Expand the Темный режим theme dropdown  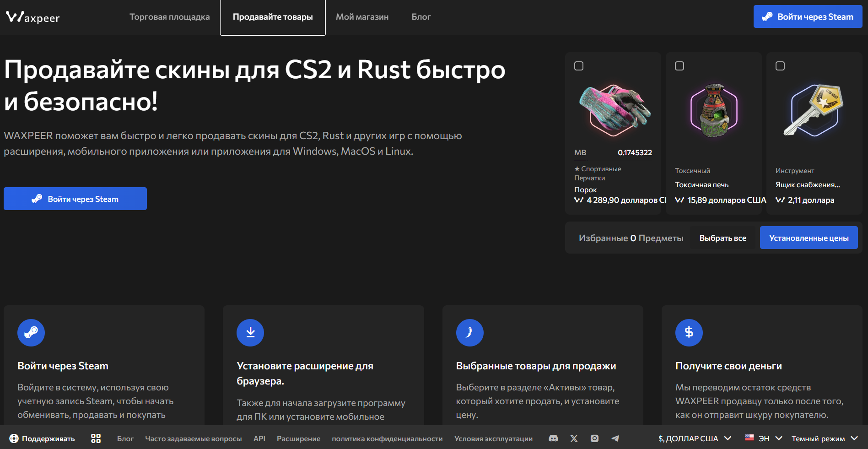(x=825, y=438)
